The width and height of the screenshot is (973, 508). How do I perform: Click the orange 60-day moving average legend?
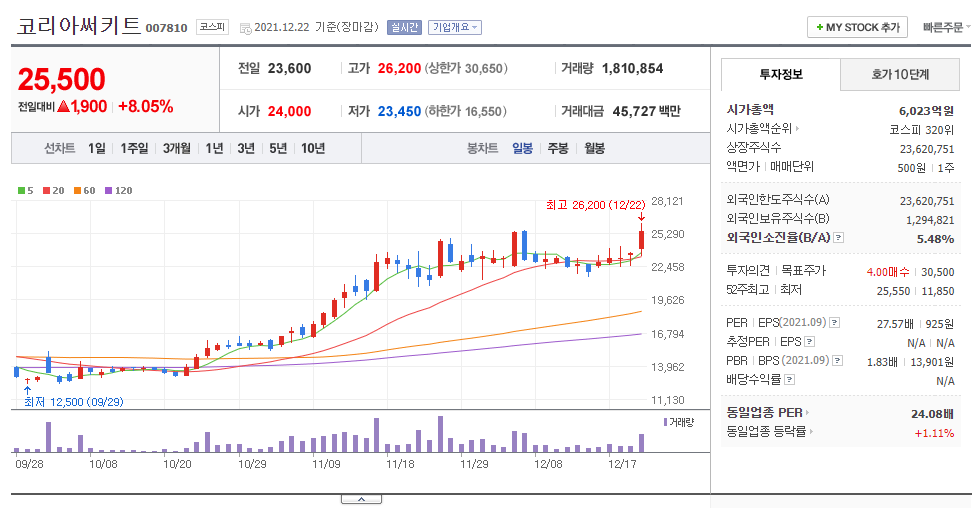[84, 190]
